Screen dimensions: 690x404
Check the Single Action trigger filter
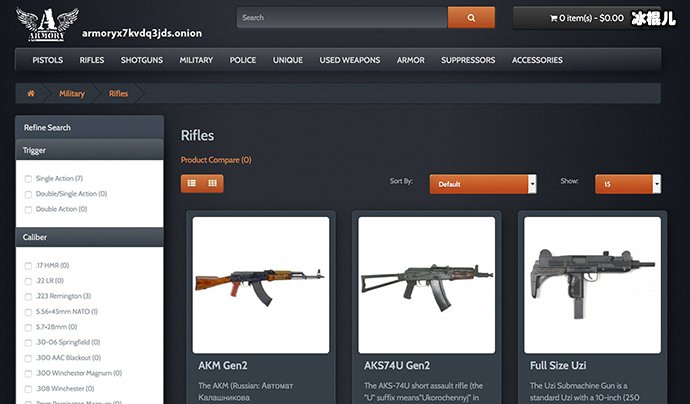pos(29,178)
